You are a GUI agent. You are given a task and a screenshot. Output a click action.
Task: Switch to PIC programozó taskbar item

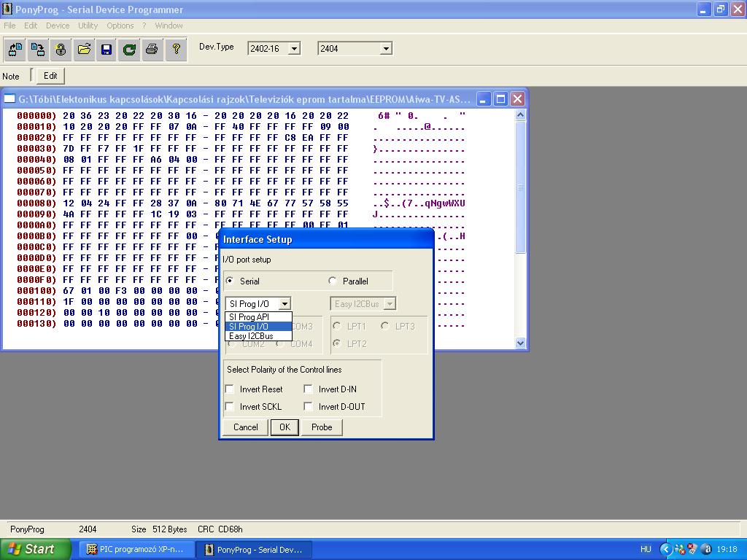[136, 549]
